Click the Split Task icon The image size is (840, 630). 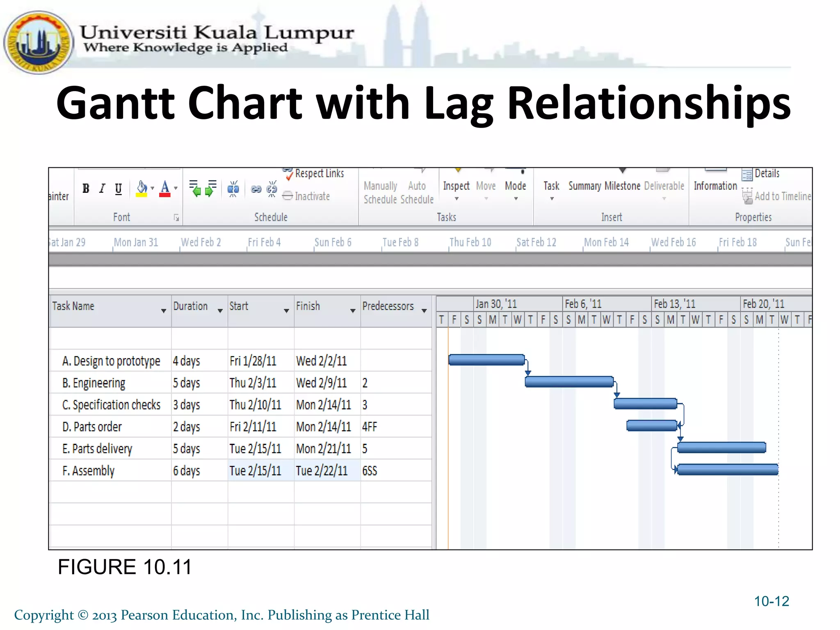[x=233, y=189]
